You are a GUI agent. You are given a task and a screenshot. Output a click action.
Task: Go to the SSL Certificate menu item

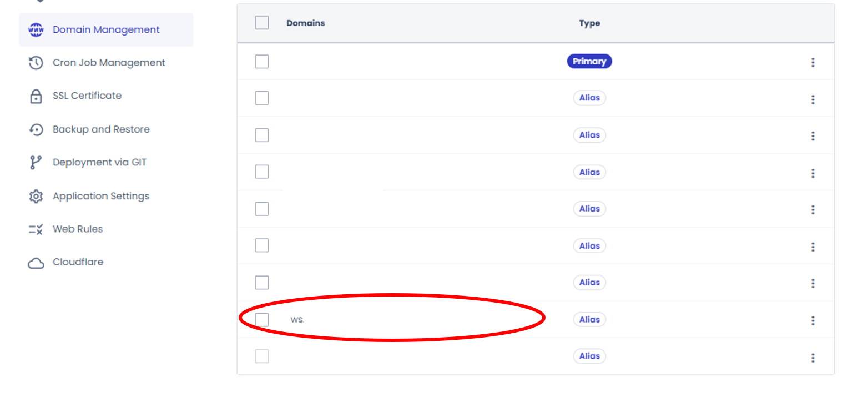pos(87,96)
